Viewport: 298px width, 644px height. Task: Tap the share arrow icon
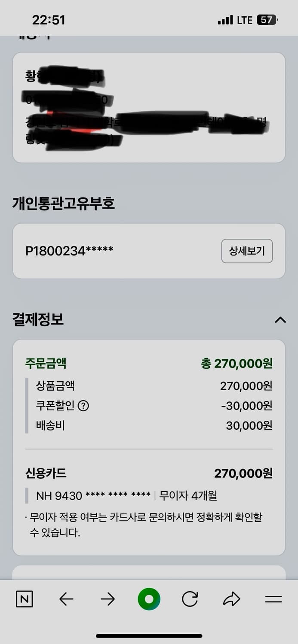pos(231,599)
